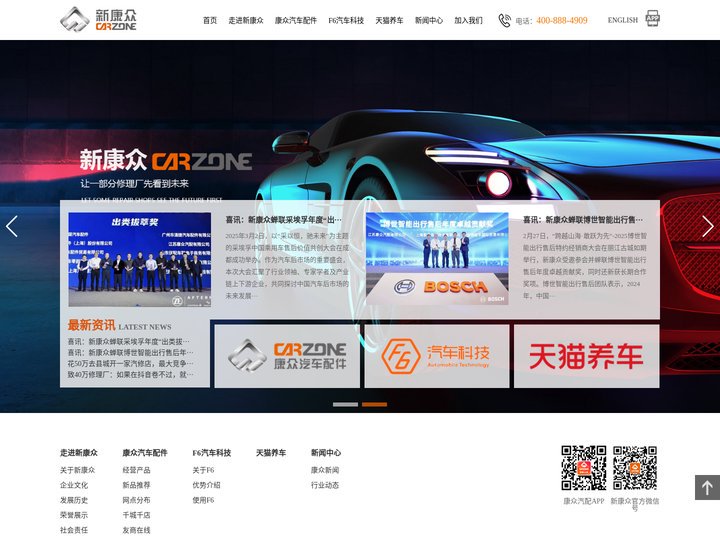Click footer link 关于F6
Viewport: 720px width, 540px height.
coord(203,470)
